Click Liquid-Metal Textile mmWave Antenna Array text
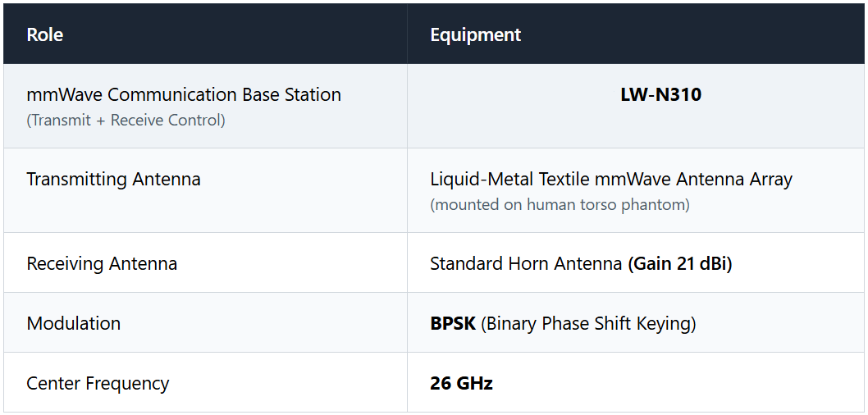Screen dimensions: 868x415 (x=611, y=180)
